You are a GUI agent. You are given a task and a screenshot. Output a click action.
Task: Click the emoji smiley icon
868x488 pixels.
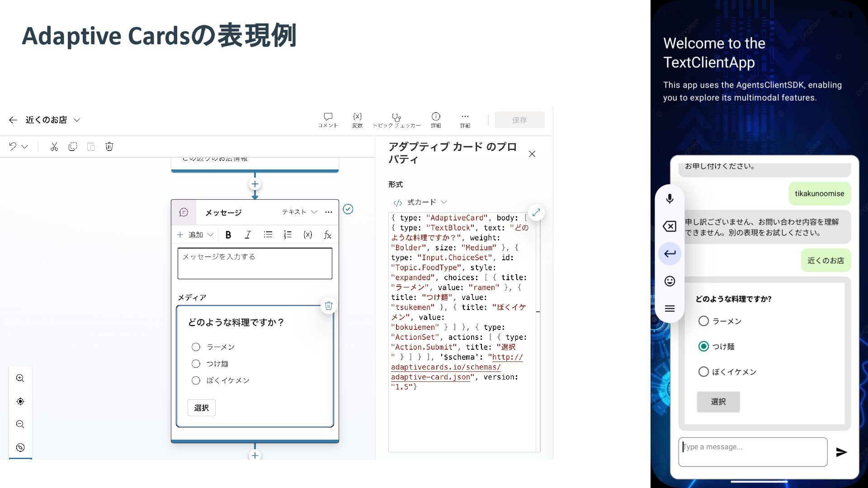tap(670, 281)
